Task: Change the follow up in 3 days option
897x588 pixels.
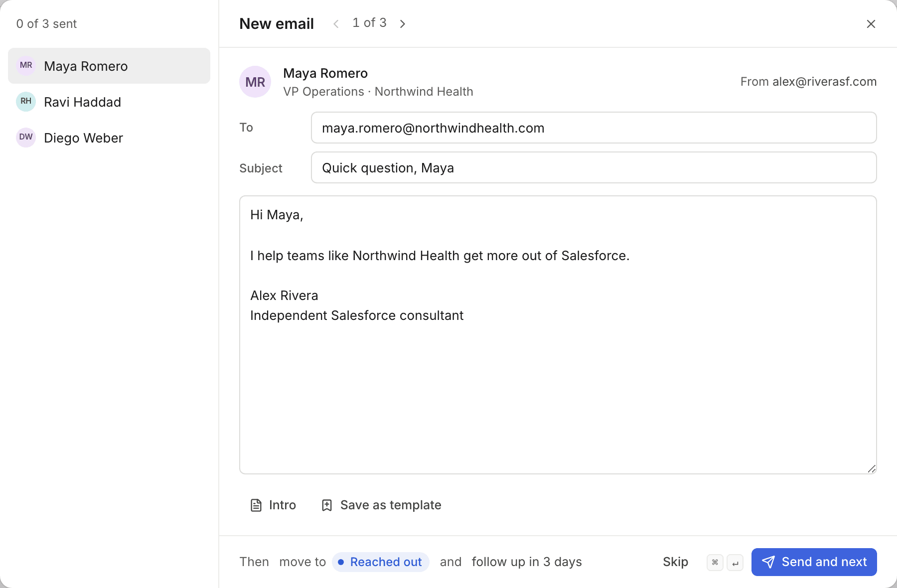Action: 527,562
